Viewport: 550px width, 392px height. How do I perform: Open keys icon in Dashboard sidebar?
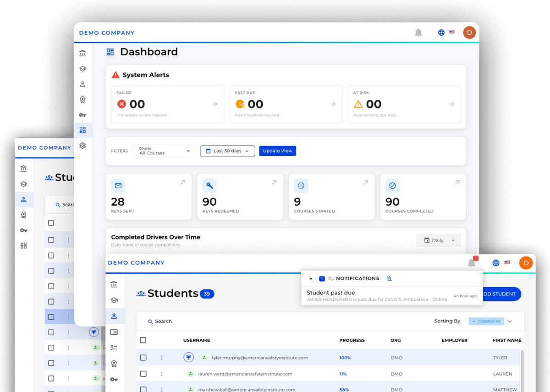(x=82, y=115)
